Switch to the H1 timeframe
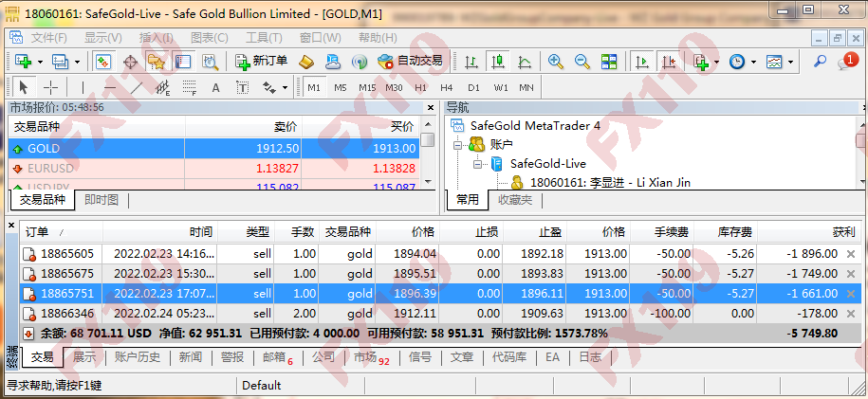 pyautogui.click(x=420, y=87)
